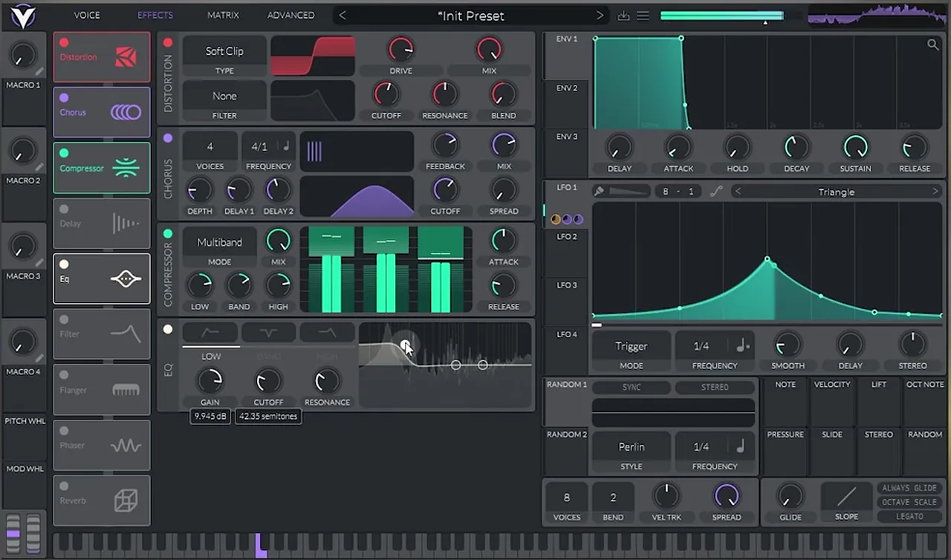
Task: Click the LFO frequency dotted note icon
Action: click(743, 346)
